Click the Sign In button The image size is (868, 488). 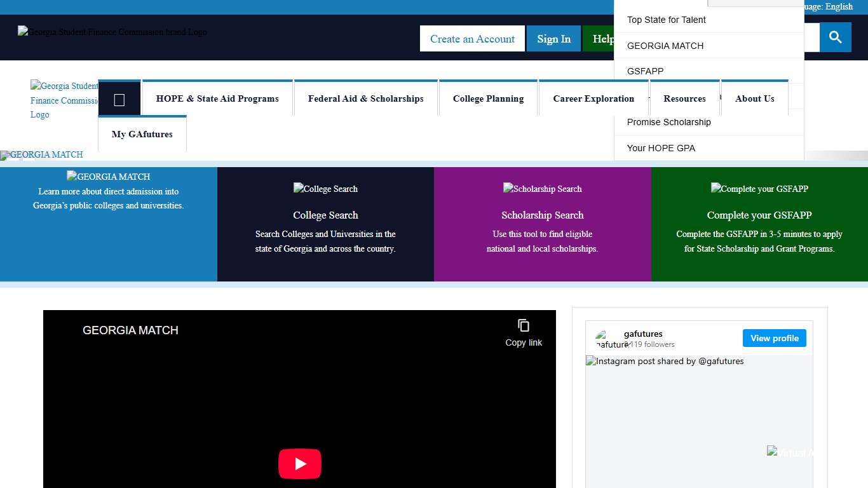click(x=553, y=39)
